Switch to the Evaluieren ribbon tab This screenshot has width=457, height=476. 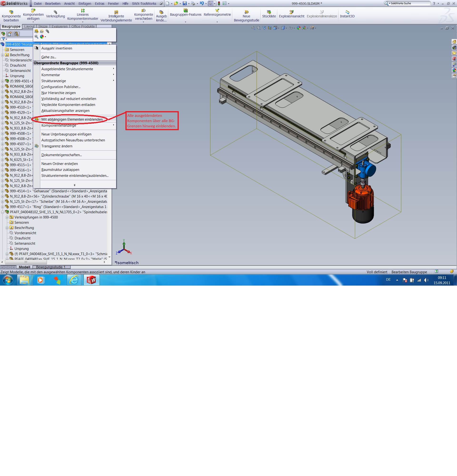[60, 26]
